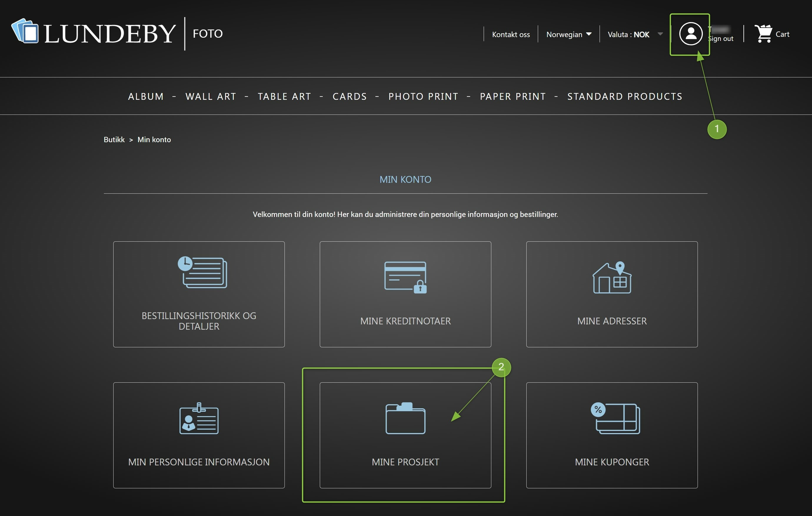
Task: Click the ID badge personal info icon
Action: pyautogui.click(x=199, y=419)
